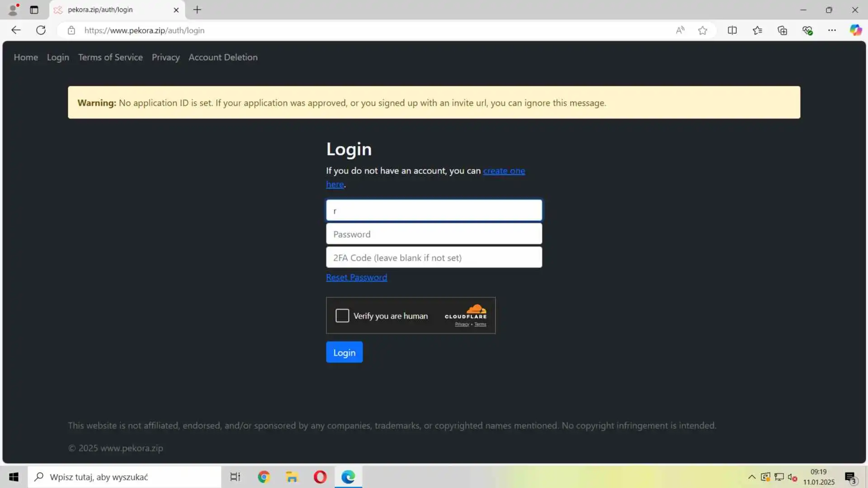Go to Account Deletion nav item
The image size is (868, 488).
click(223, 57)
